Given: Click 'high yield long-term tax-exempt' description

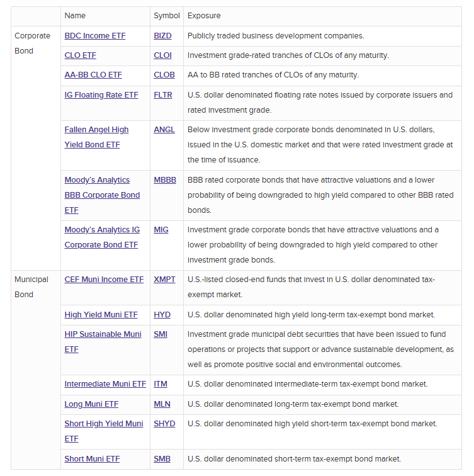Looking at the screenshot, I should click(x=312, y=315).
